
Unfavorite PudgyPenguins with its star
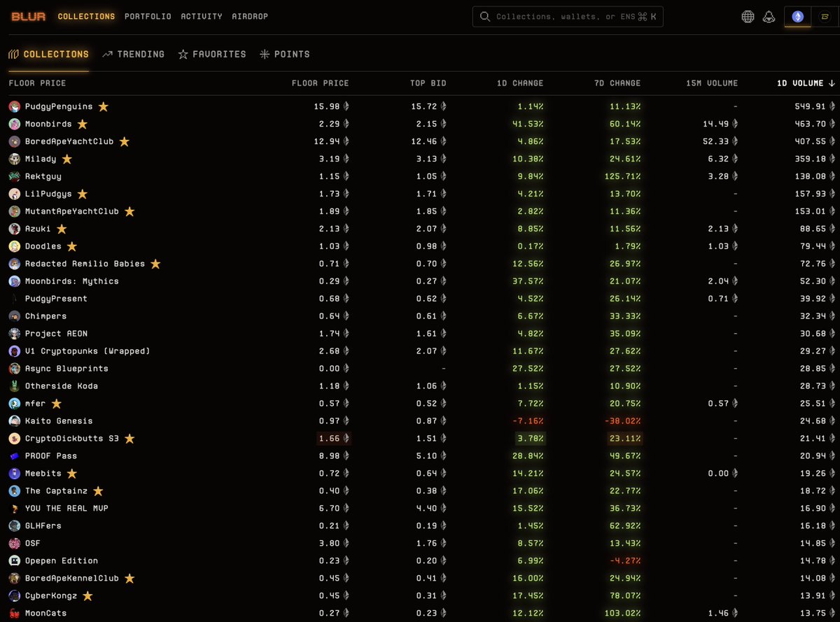tap(103, 106)
